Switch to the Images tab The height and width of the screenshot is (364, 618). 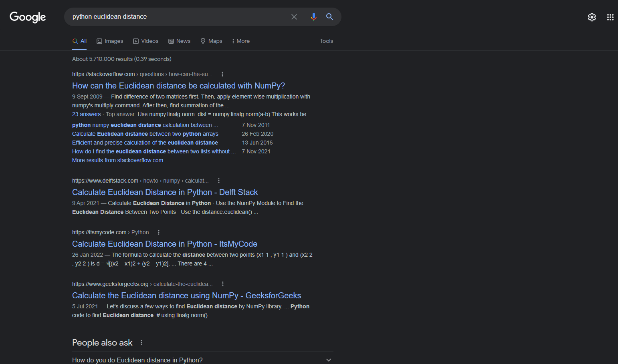coord(110,41)
